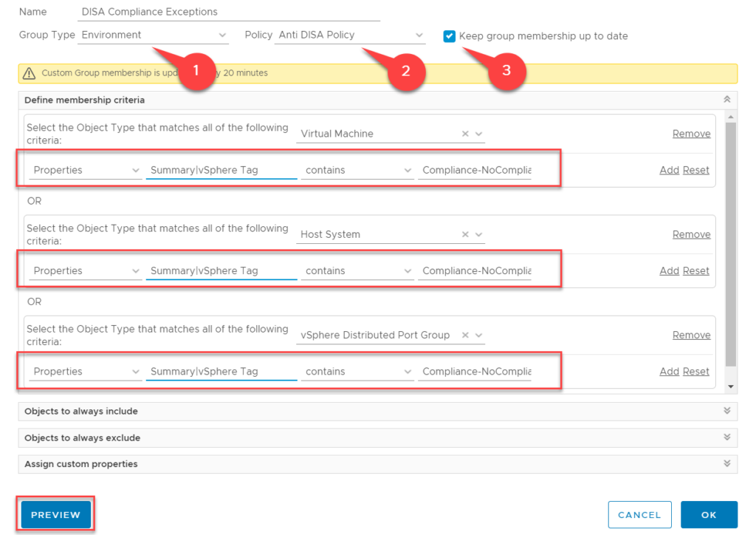Click the criteria list scroll up arrow
Screen dimensions: 756x535
[731, 117]
